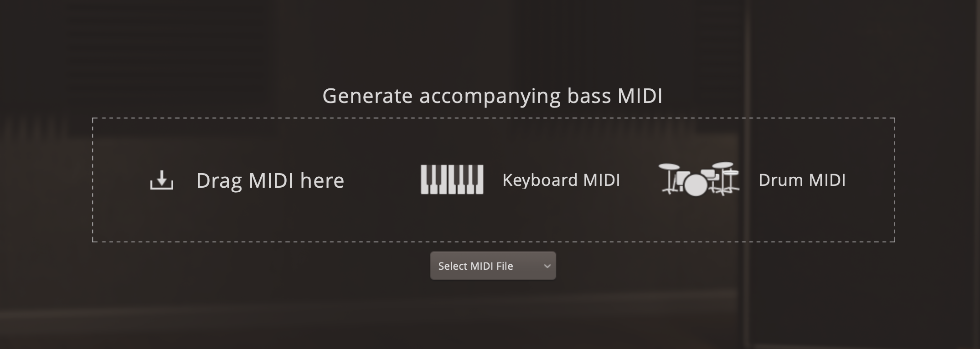The image size is (980, 349).
Task: Select the piano keyboard icon
Action: click(x=451, y=180)
